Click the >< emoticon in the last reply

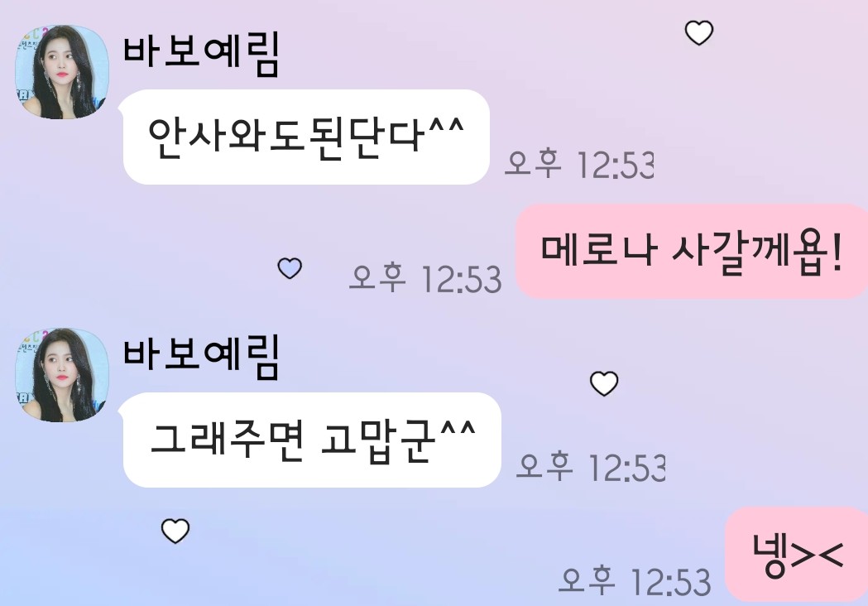[x=817, y=555]
